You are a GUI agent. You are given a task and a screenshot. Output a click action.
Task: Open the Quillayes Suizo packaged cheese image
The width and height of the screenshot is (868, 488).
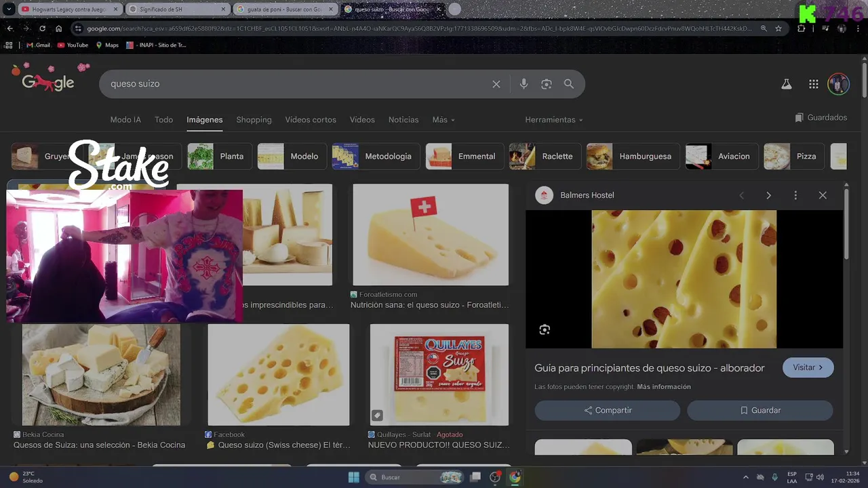coord(439,375)
